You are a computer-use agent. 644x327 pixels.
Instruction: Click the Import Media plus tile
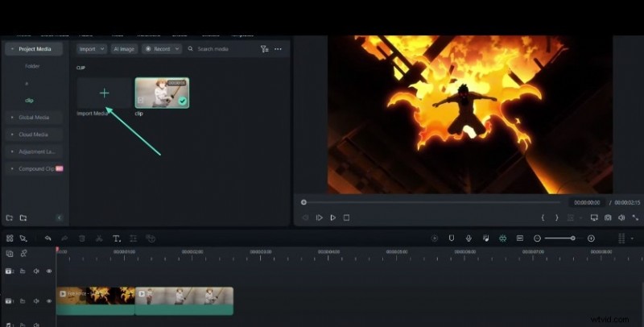[x=105, y=93]
